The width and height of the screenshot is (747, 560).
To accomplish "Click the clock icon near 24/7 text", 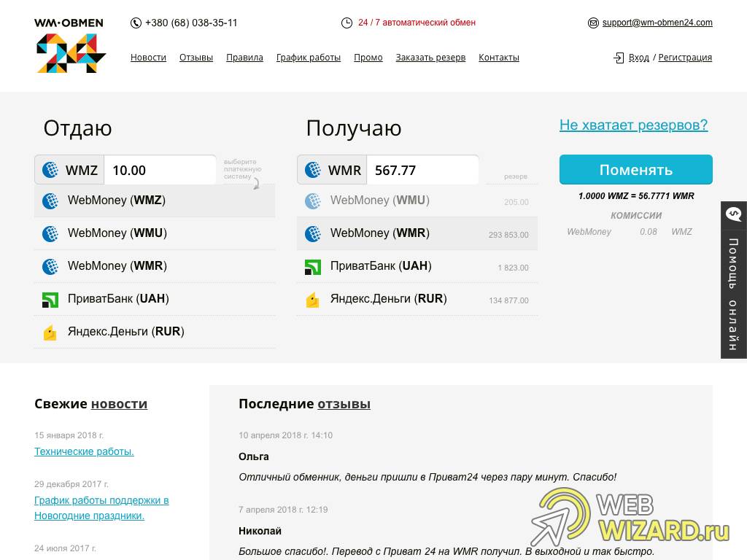I will (x=347, y=23).
